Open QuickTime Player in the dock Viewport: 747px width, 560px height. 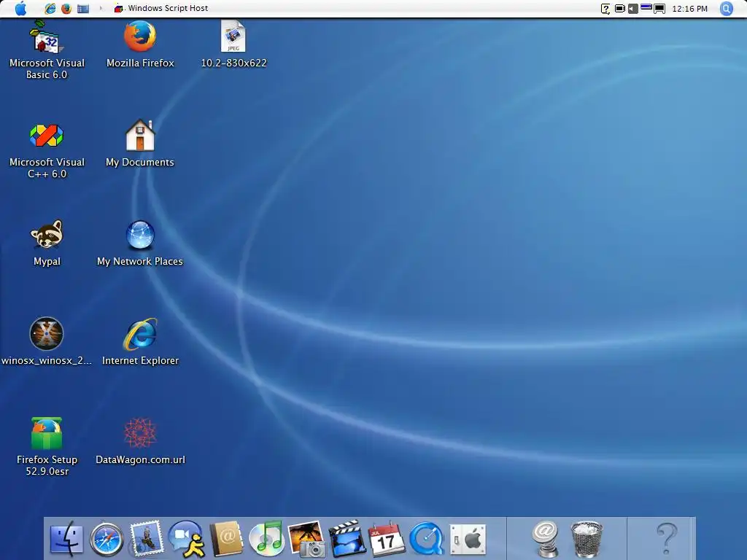[426, 539]
